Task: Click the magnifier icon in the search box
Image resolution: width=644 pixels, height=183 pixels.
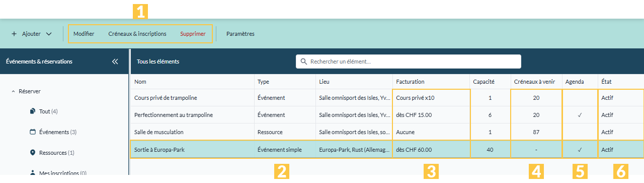Action: 304,62
